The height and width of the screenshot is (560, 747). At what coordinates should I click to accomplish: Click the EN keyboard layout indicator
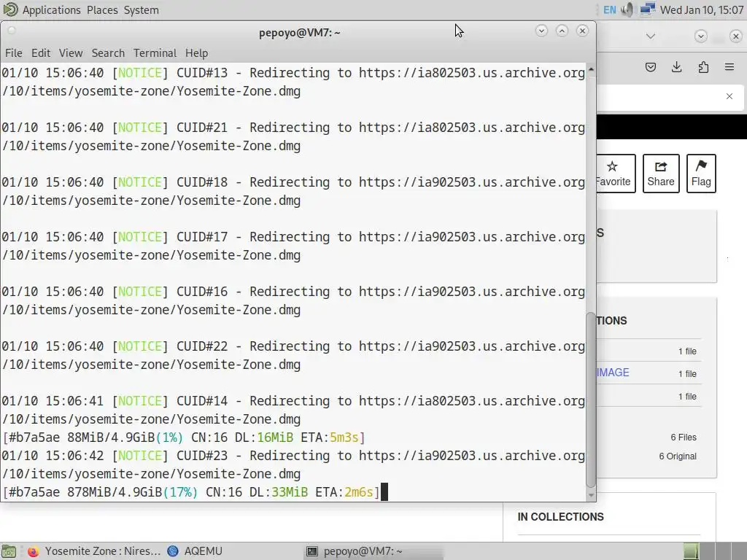[x=609, y=10]
